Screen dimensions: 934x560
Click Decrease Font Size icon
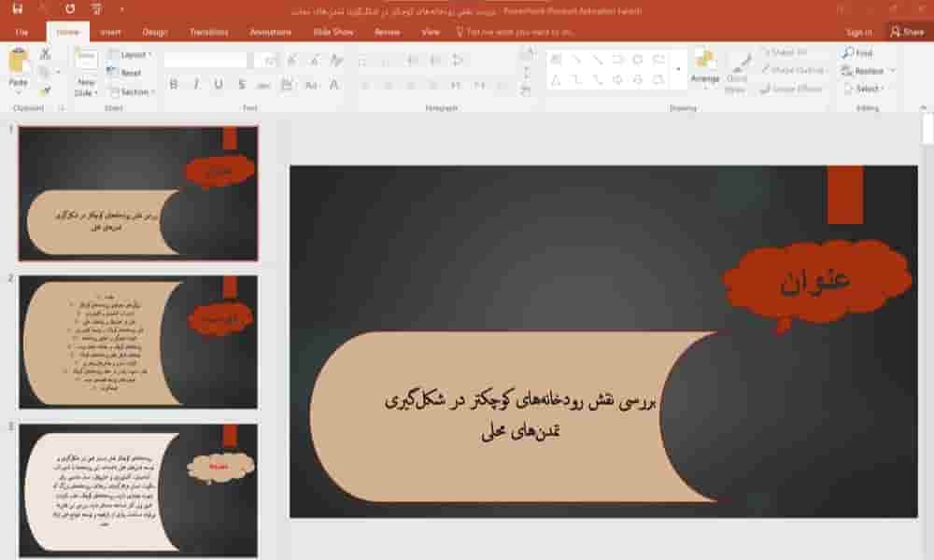(x=314, y=60)
